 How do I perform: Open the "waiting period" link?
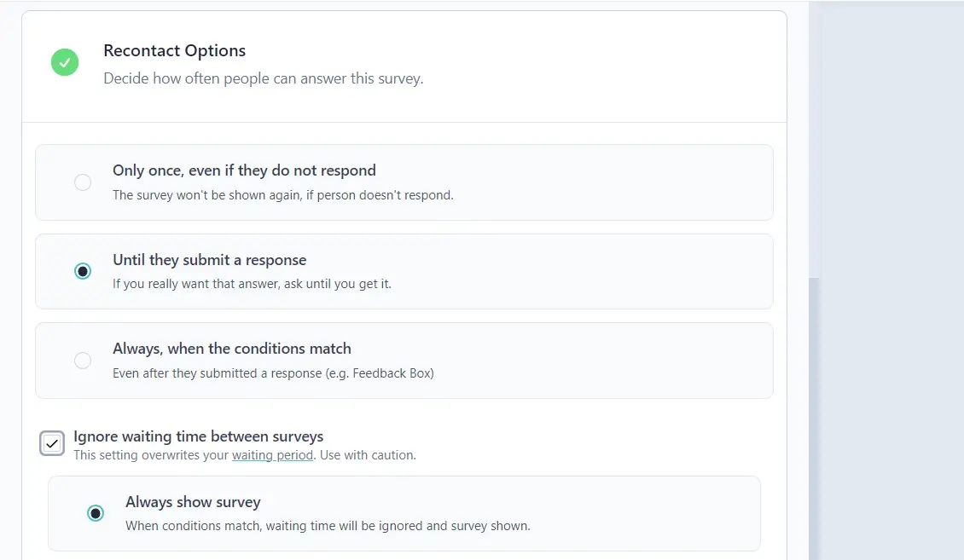tap(272, 455)
